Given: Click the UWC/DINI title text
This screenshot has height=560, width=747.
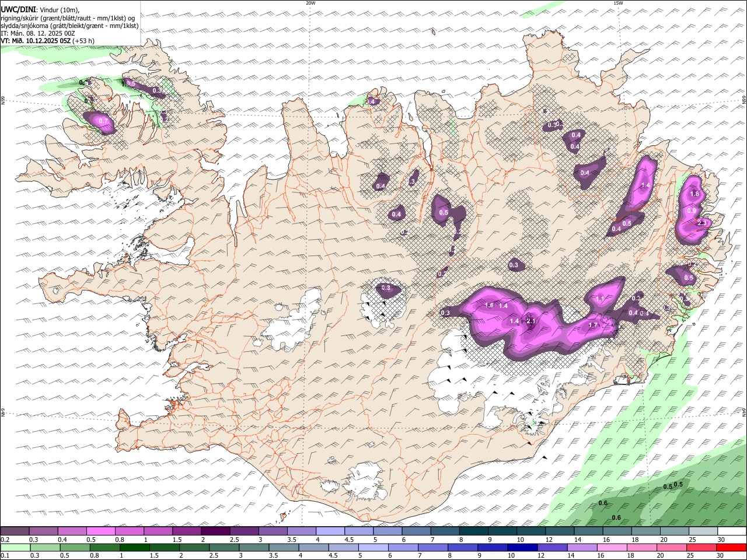Looking at the screenshot, I should pos(18,9).
